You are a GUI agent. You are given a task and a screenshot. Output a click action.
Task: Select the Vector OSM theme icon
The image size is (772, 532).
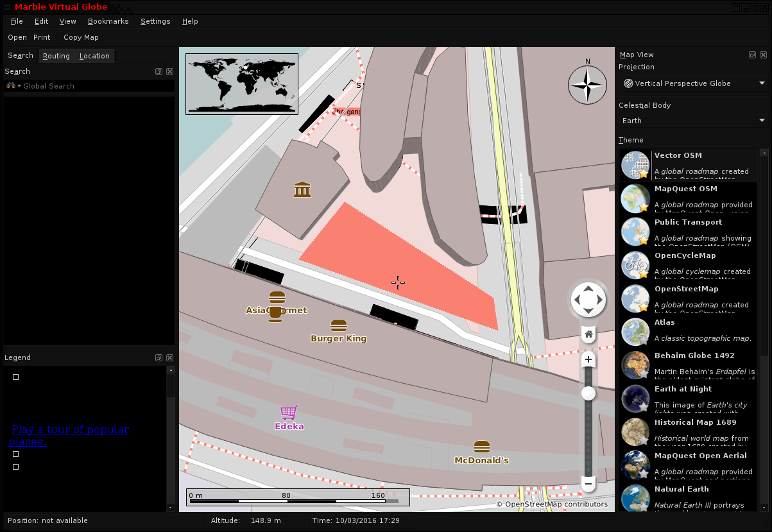point(635,165)
